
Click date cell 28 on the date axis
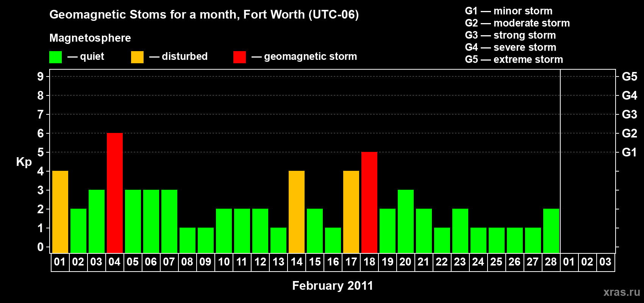(x=551, y=262)
